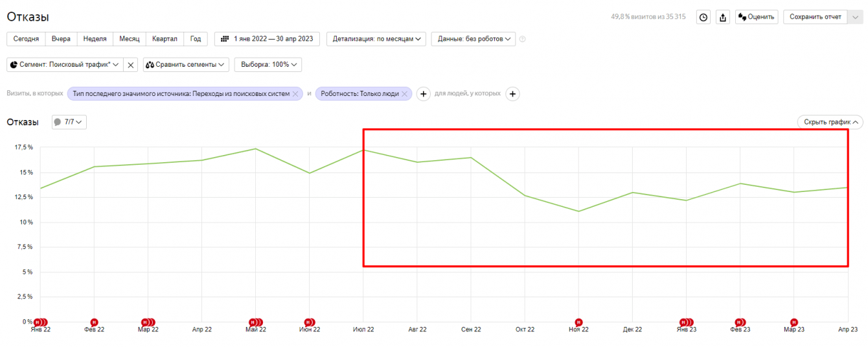Click the Оценить button
The height and width of the screenshot is (347, 868).
tap(757, 18)
